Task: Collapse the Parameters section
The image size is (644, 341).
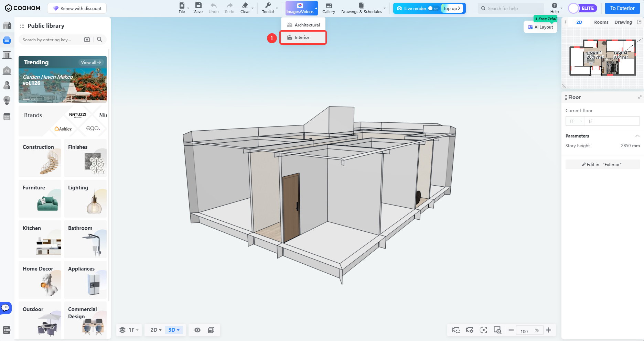Action: pos(637,136)
